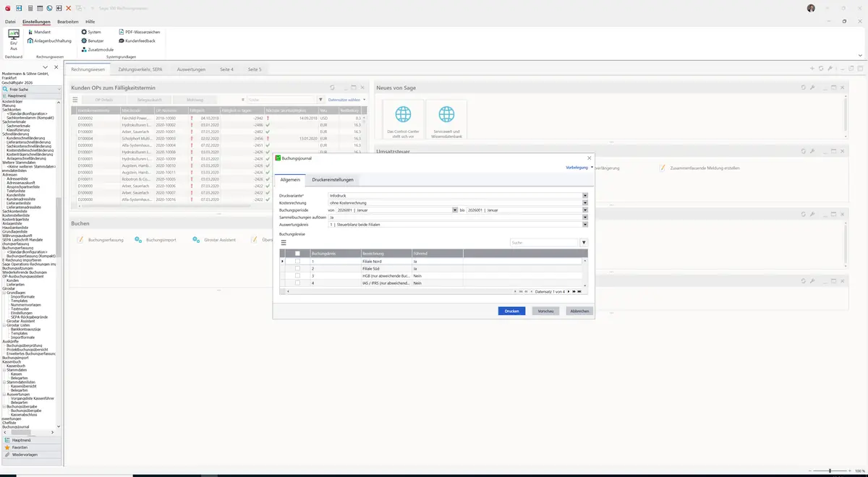
Task: Open Buchungserfassung in the Buchen panel
Action: point(101,239)
